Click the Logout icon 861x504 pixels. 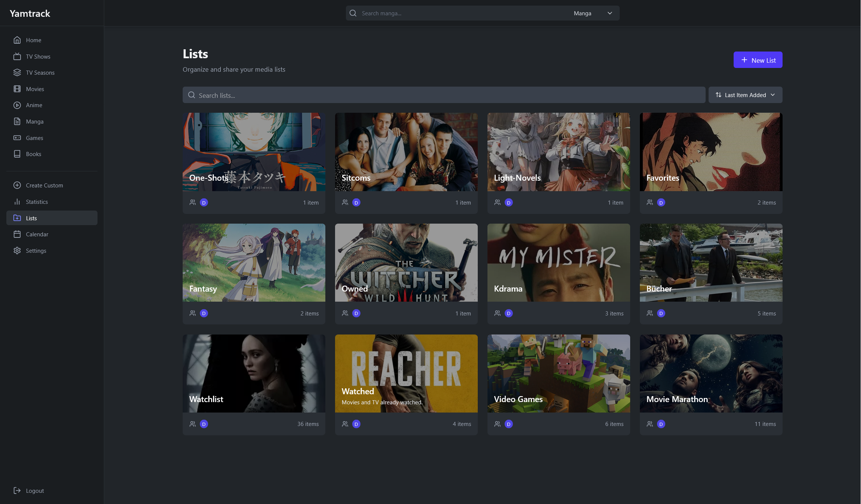(17, 491)
